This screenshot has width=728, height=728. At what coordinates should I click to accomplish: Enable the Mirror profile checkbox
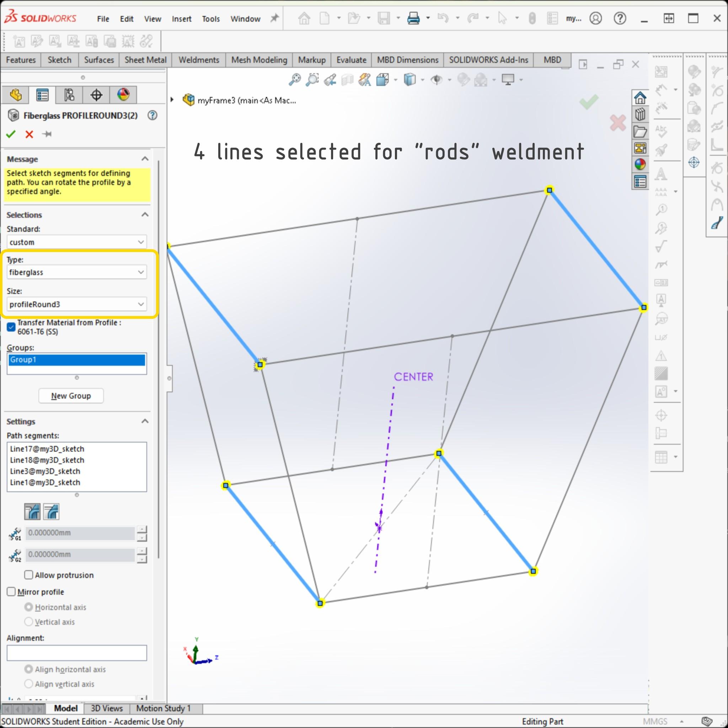11,591
